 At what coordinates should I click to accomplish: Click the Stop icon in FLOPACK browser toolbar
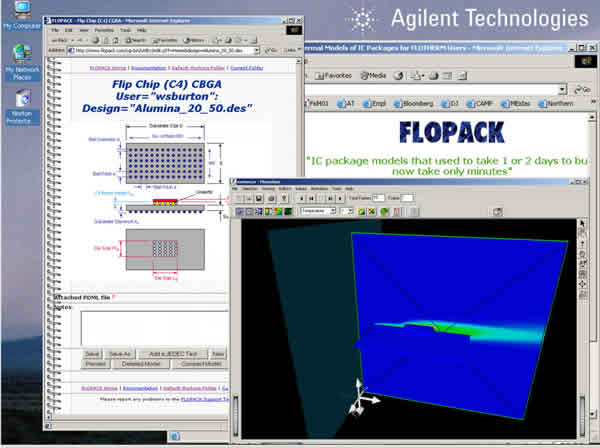[95, 40]
